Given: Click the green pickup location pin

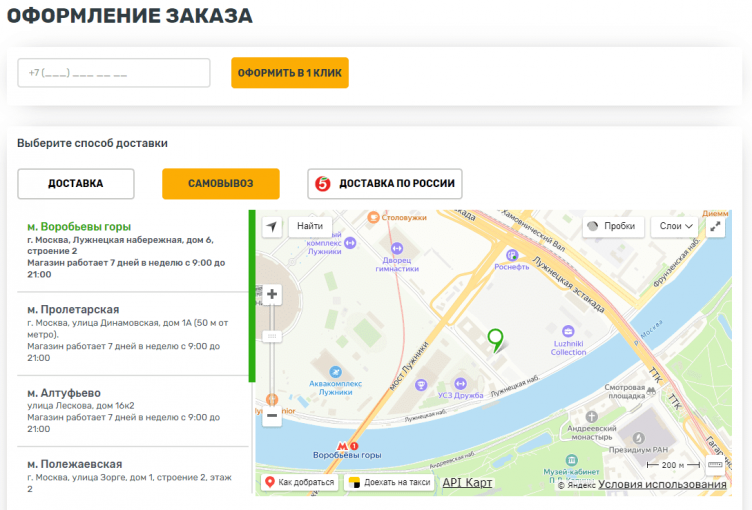Looking at the screenshot, I should (x=495, y=340).
